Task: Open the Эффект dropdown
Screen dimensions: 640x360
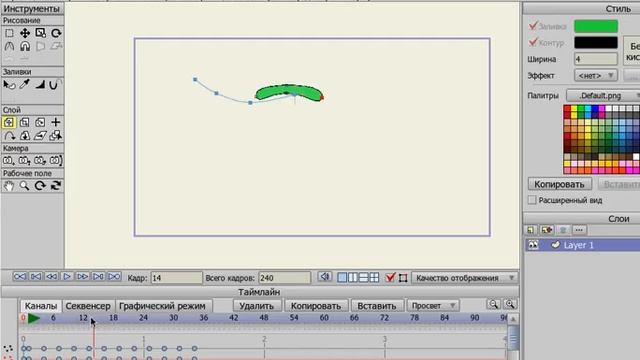Action: [x=596, y=76]
